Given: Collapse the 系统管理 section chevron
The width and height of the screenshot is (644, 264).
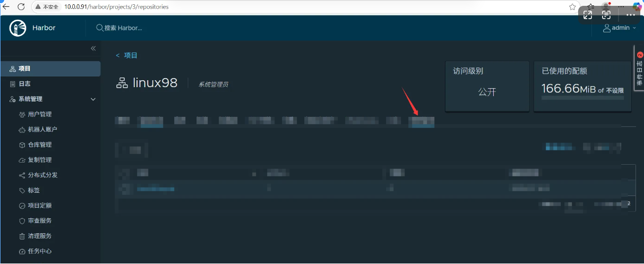Looking at the screenshot, I should (93, 99).
